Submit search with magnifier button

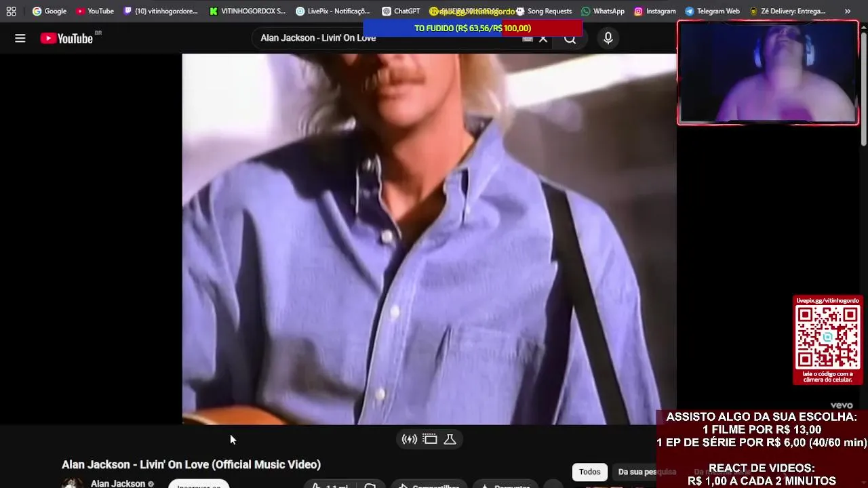570,39
